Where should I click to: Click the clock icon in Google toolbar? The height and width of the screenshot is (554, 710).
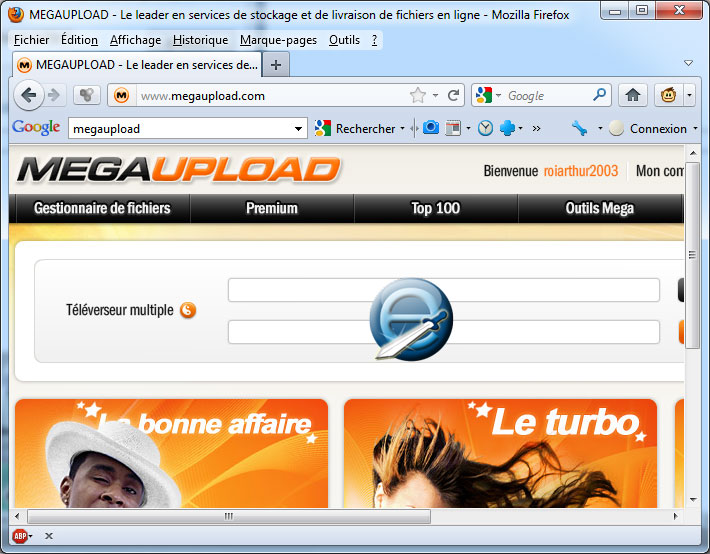(x=485, y=128)
